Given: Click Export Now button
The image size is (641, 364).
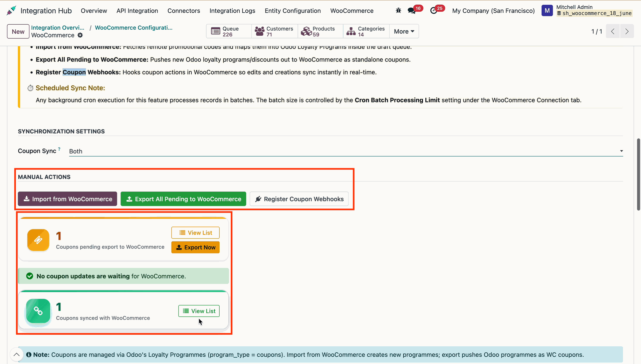Looking at the screenshot, I should tap(195, 247).
